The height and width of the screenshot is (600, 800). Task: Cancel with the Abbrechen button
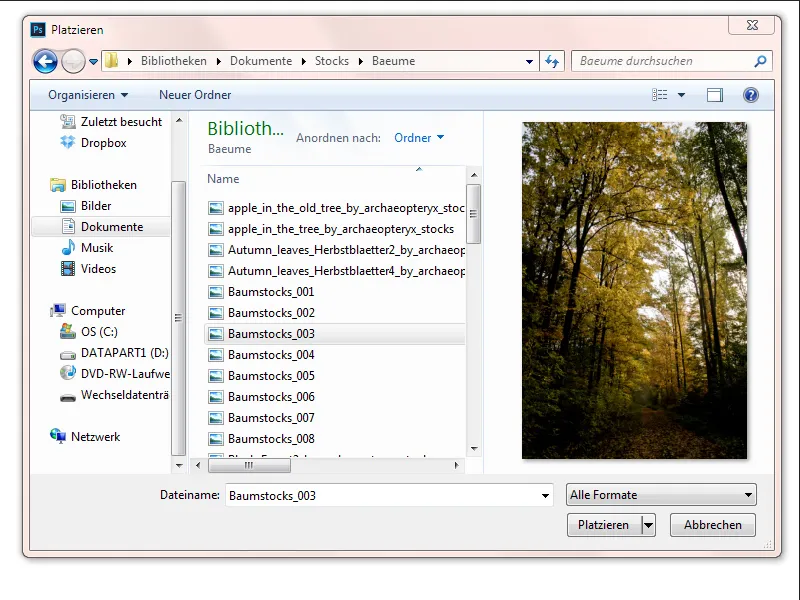(x=712, y=525)
